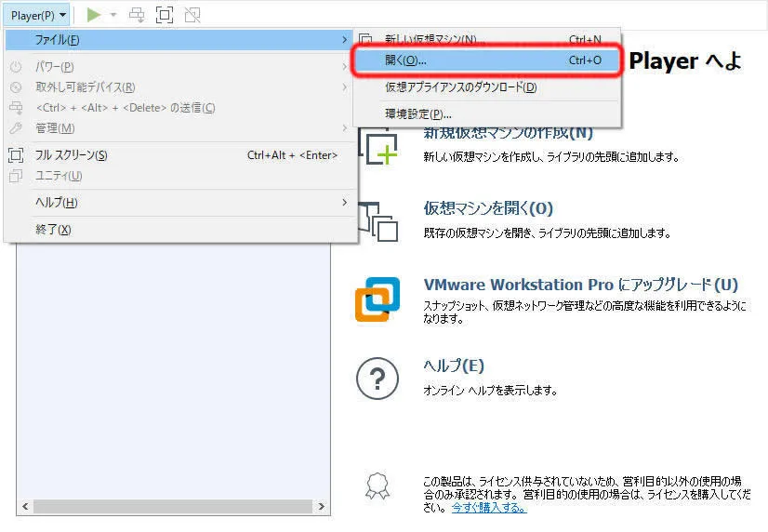Expand the 管理(M) submenu arrow

(x=344, y=128)
